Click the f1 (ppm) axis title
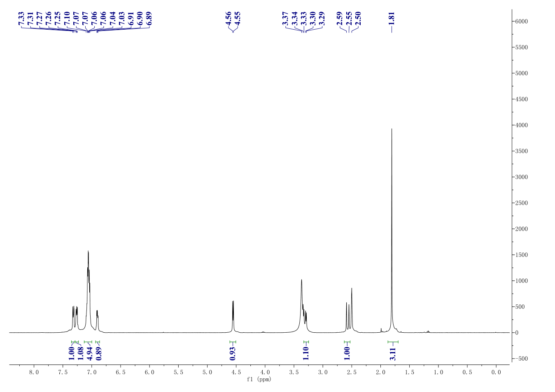Image resolution: width=555 pixels, height=392 pixels. click(259, 379)
